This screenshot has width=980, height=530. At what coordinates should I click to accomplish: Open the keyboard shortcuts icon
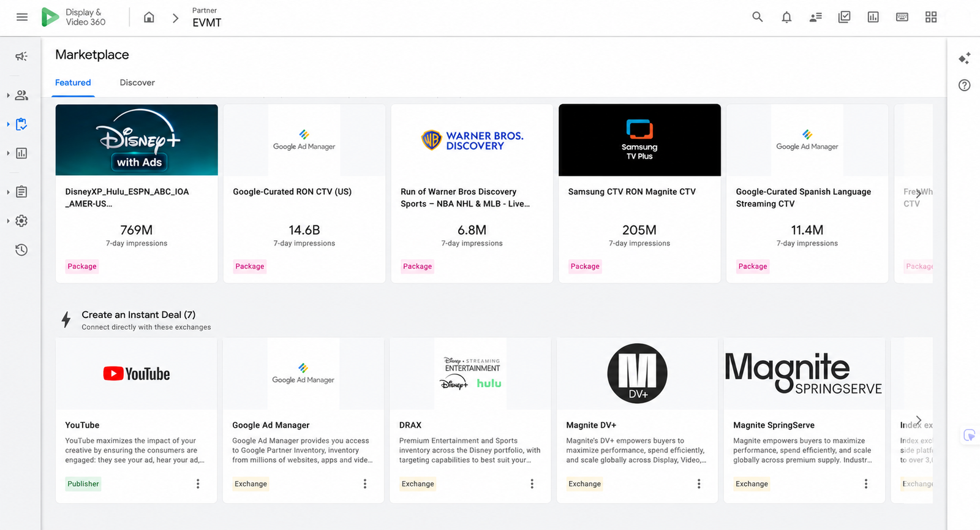pyautogui.click(x=902, y=17)
